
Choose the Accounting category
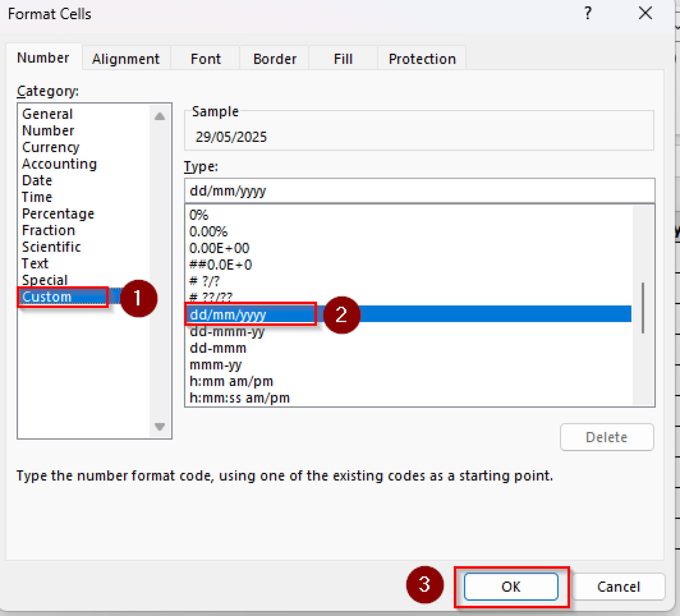[59, 164]
